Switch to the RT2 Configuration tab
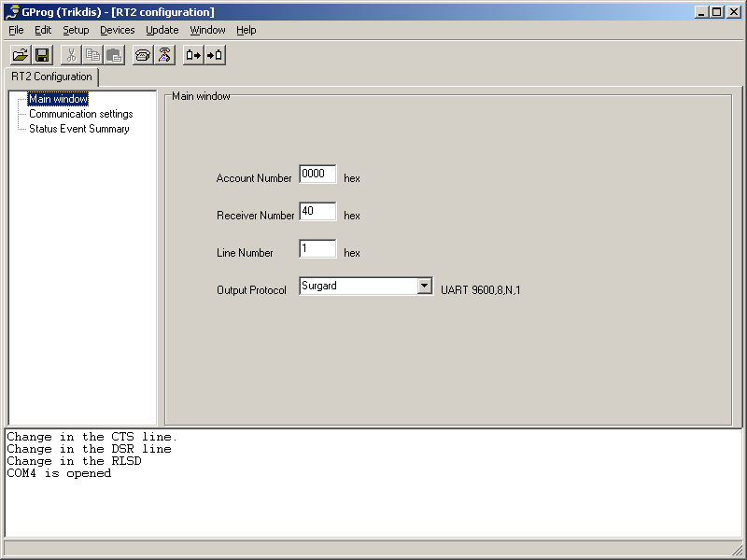The height and width of the screenshot is (560, 747). point(50,77)
